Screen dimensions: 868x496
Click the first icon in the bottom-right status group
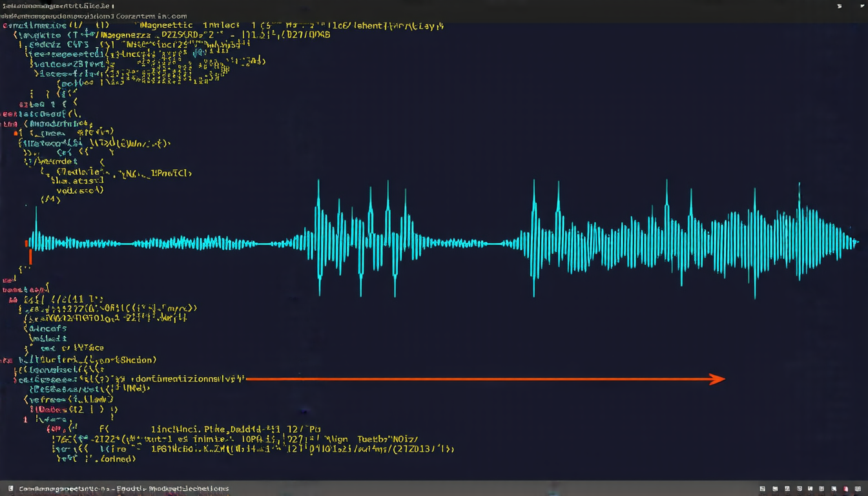763,490
